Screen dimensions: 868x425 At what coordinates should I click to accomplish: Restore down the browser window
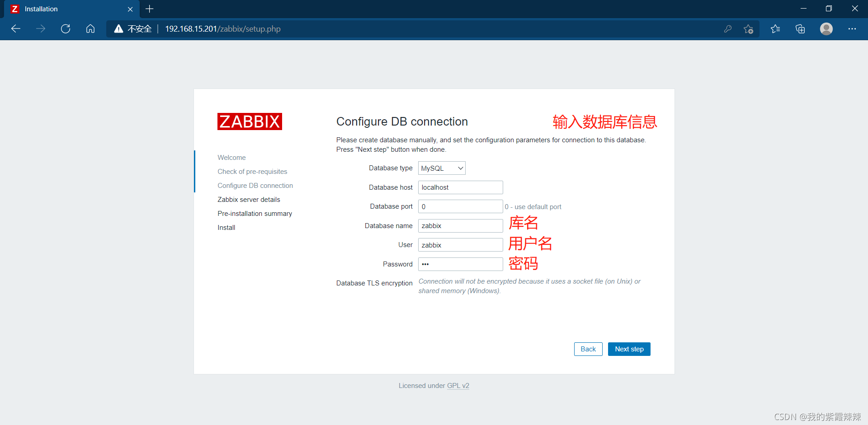829,9
